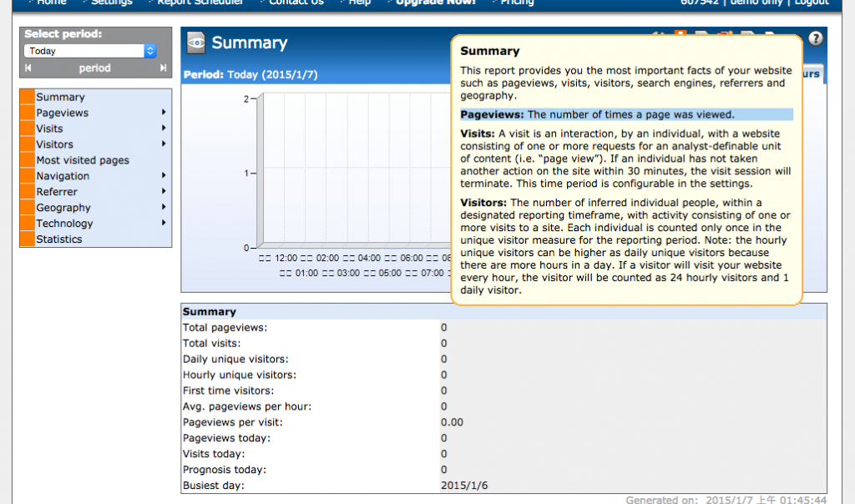Select Visitors in the sidebar menu

point(54,144)
